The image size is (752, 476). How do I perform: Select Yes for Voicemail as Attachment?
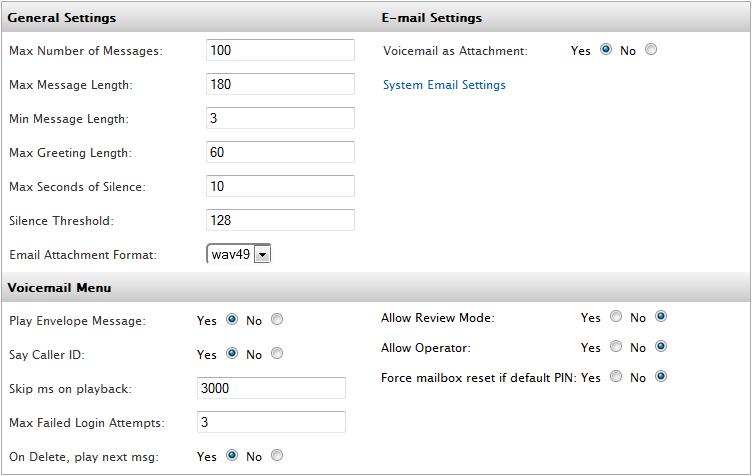606,49
